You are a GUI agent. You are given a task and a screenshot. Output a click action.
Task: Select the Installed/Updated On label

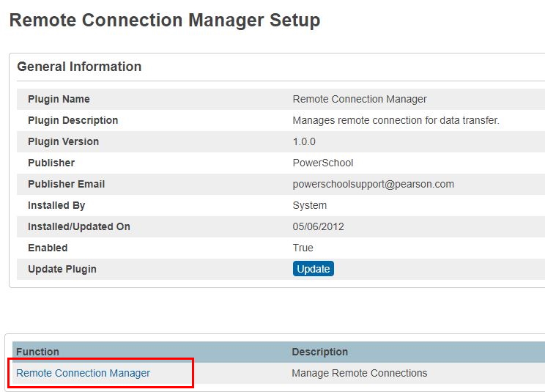79,226
